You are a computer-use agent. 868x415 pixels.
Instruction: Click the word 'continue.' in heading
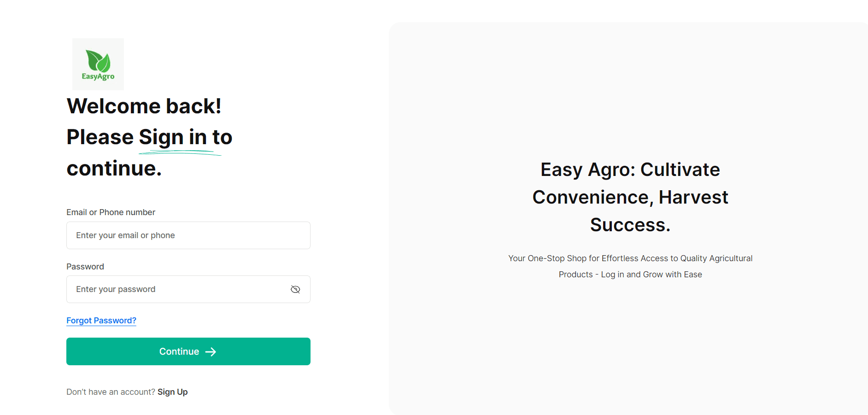click(114, 169)
